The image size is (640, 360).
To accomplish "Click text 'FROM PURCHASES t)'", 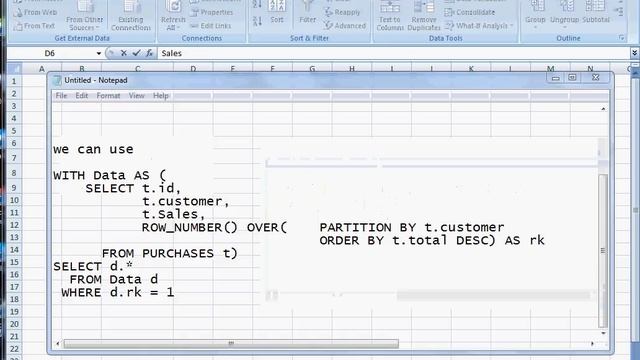I will click(x=170, y=253).
